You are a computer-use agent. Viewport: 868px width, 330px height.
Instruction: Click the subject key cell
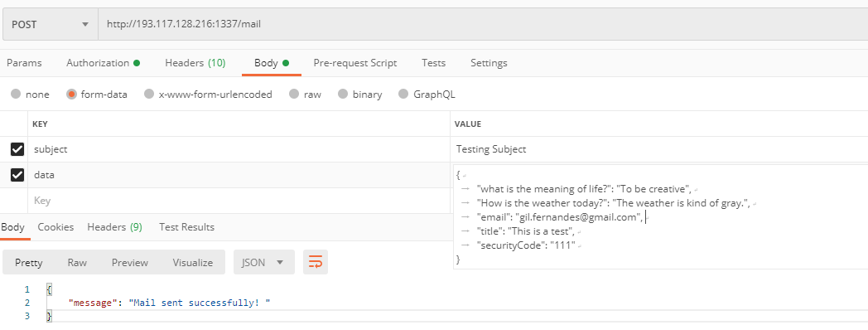239,149
